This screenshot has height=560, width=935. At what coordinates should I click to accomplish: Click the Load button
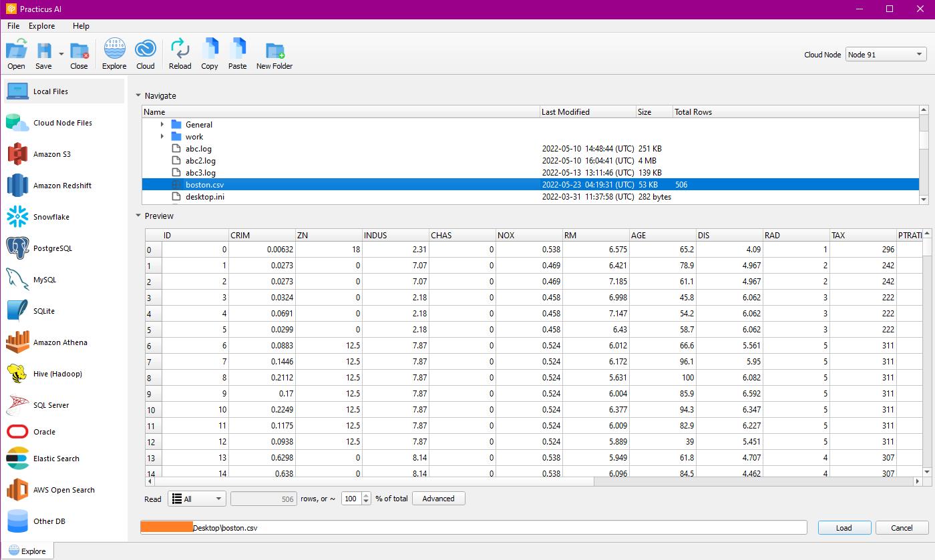click(844, 528)
